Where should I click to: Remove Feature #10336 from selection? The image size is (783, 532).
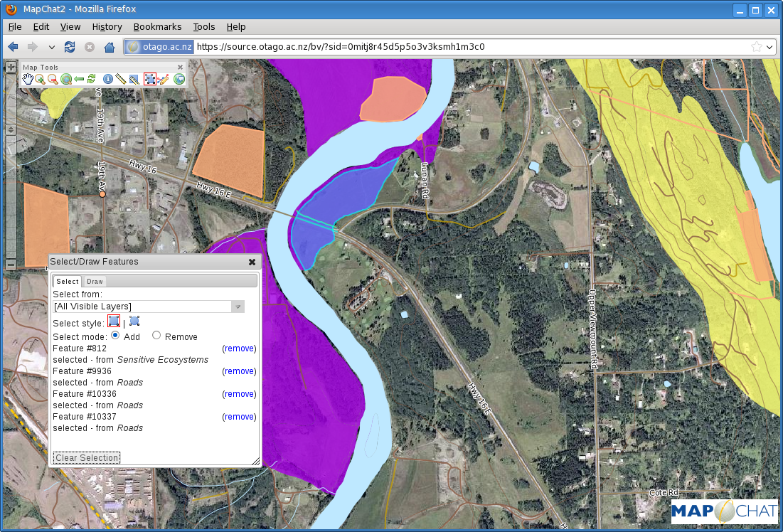tap(239, 394)
